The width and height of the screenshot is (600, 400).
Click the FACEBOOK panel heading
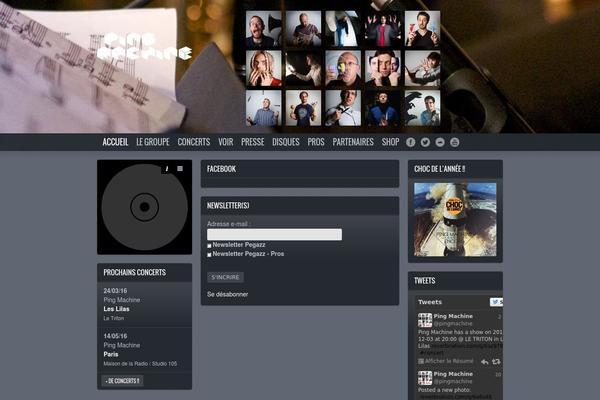coord(221,169)
